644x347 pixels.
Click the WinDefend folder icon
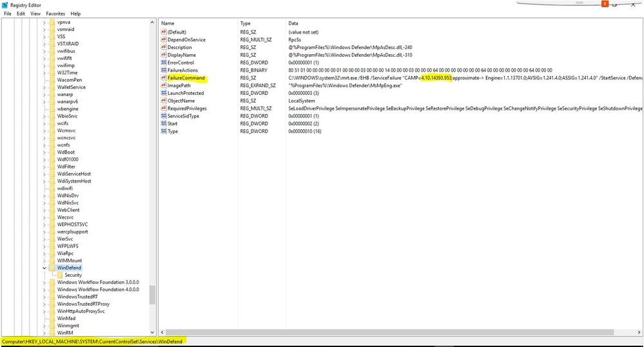click(x=52, y=268)
